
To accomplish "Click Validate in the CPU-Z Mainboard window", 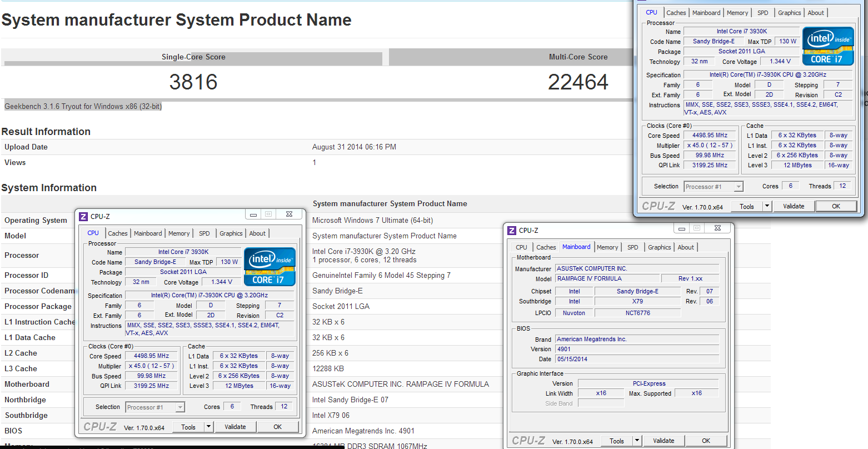I will click(664, 441).
